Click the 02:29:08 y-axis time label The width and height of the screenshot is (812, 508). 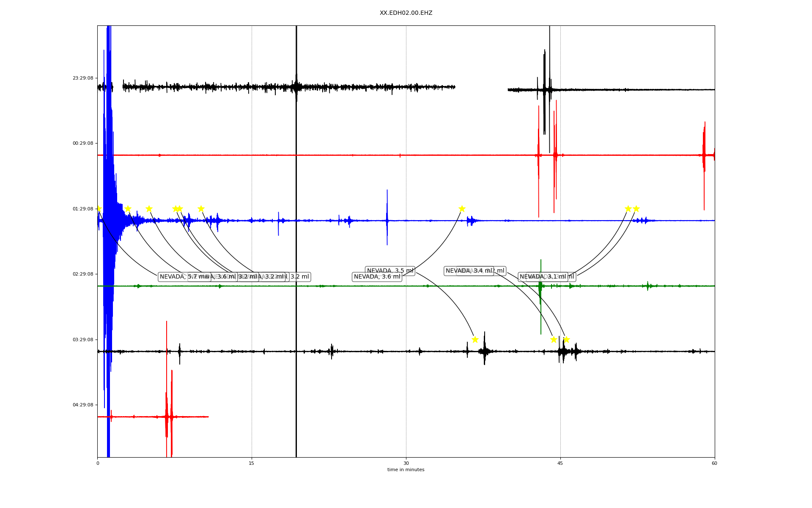click(82, 274)
